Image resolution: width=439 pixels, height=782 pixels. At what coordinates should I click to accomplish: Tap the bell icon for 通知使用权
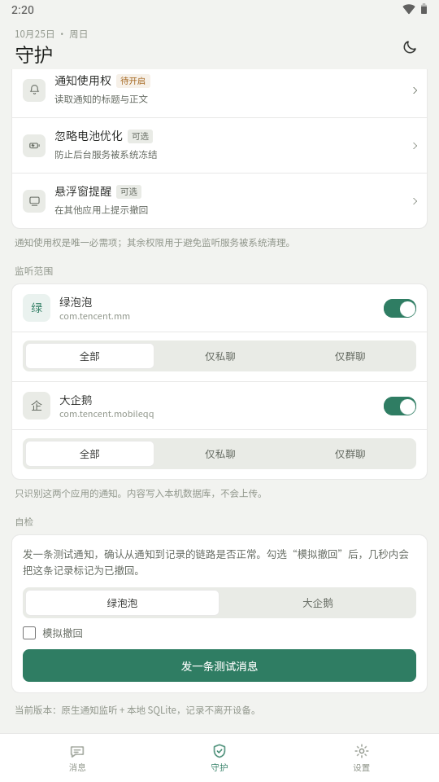tap(34, 90)
